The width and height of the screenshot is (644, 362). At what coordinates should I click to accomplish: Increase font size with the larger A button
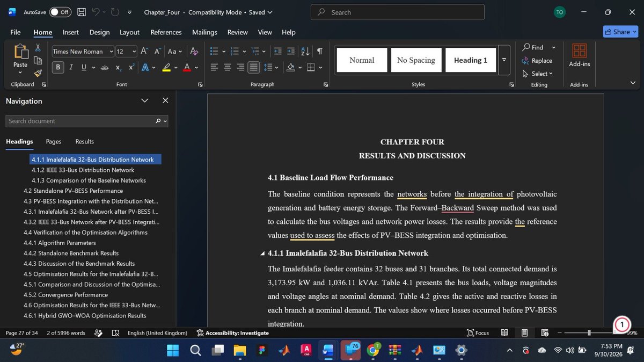[x=144, y=52]
